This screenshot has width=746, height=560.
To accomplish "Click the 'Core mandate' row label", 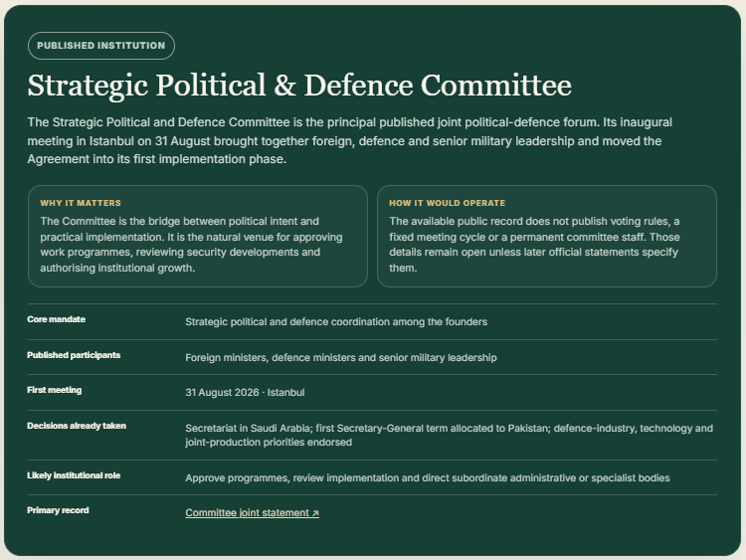I will coord(56,319).
